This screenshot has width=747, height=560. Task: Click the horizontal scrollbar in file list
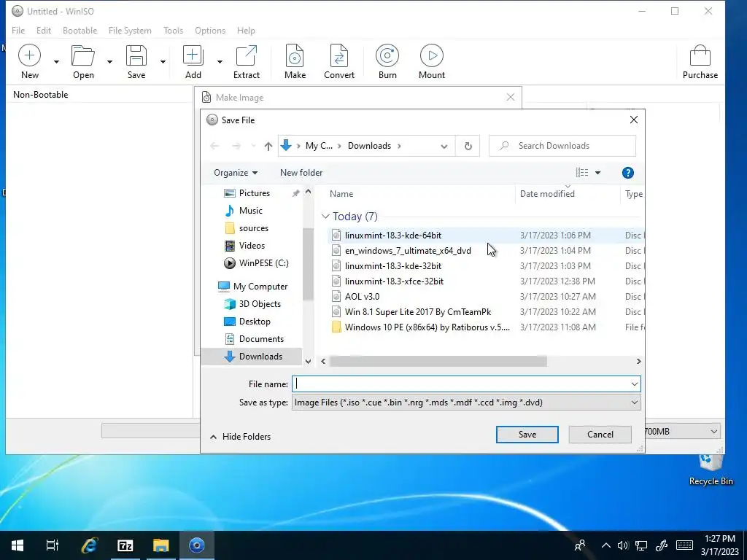tap(438, 362)
